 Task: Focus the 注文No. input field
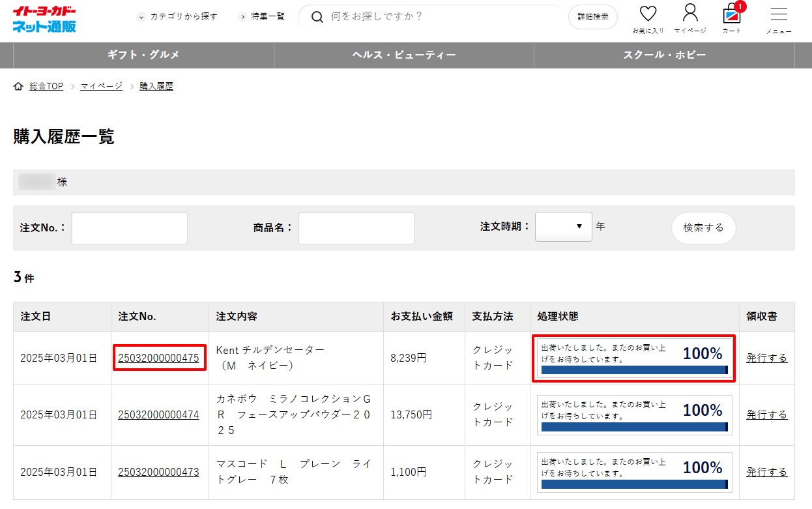129,228
